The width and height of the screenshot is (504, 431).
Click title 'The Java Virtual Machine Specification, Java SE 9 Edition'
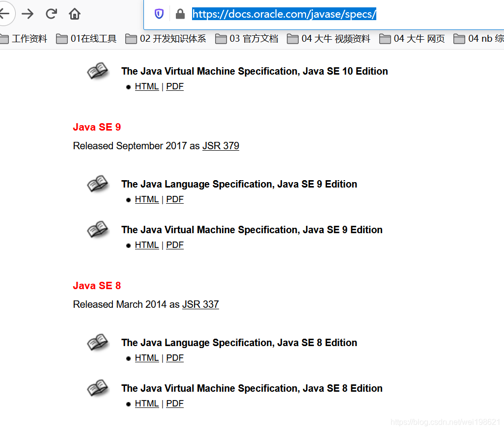(252, 230)
